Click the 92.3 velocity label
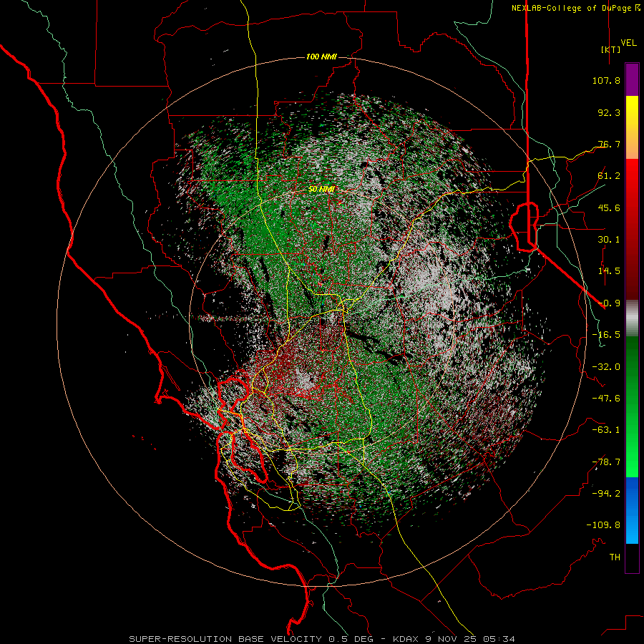Viewport: 644px width, 644px height. [609, 112]
